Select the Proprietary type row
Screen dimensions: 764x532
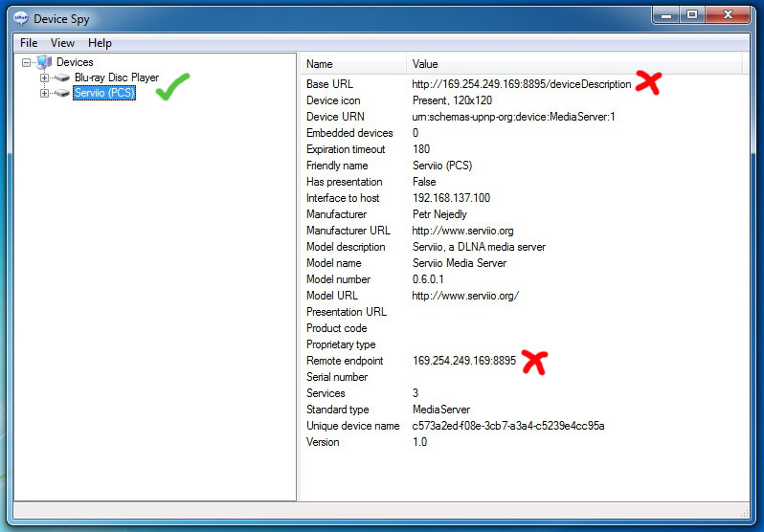point(341,344)
